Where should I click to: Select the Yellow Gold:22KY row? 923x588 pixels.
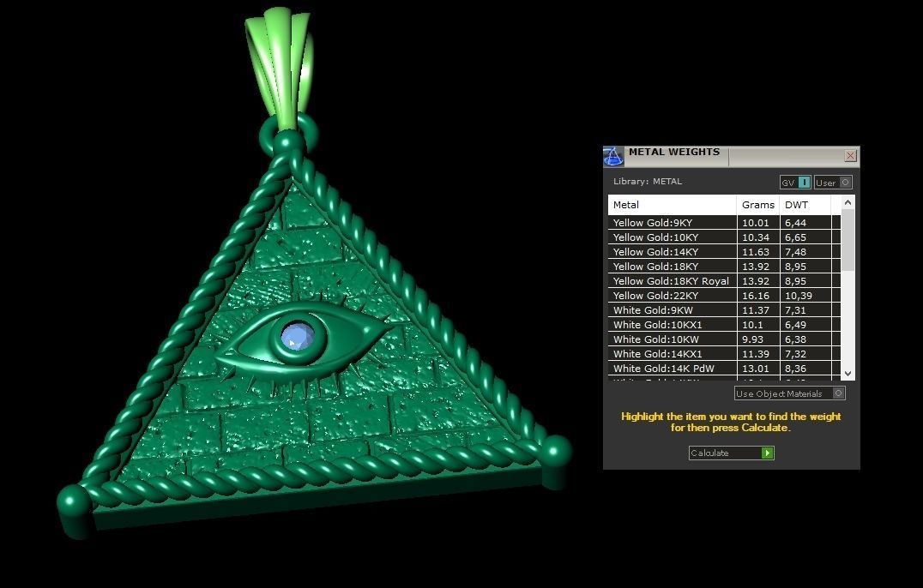click(724, 295)
